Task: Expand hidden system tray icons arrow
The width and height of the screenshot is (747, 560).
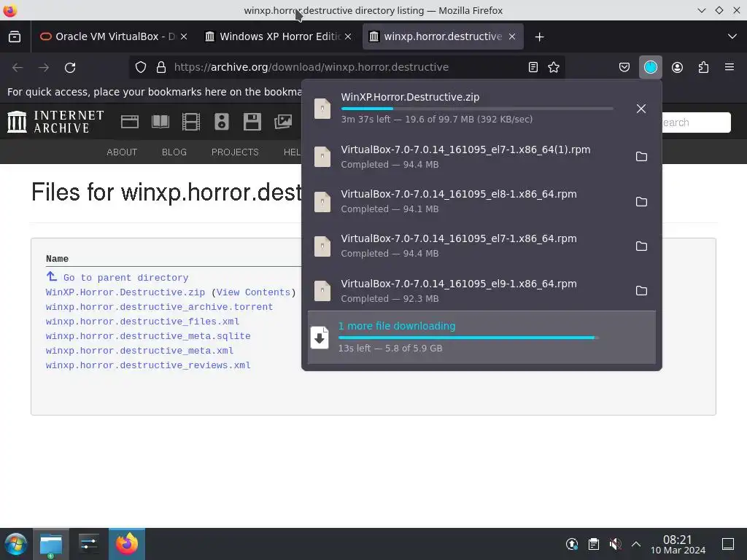Action: (x=636, y=544)
